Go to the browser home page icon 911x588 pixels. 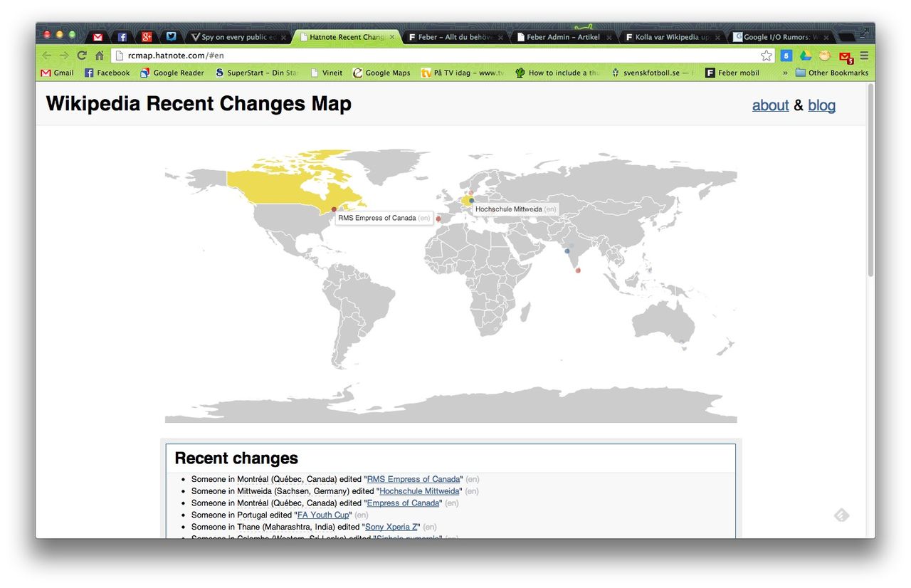100,56
